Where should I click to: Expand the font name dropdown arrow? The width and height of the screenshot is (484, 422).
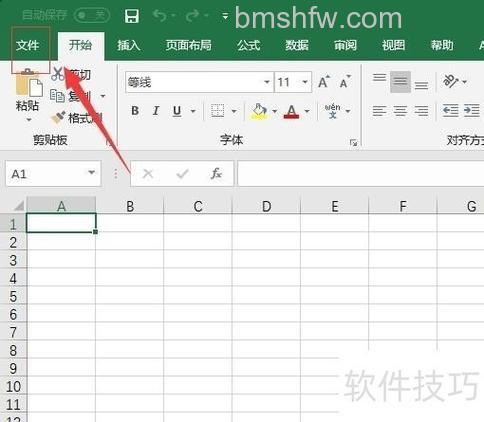(267, 82)
